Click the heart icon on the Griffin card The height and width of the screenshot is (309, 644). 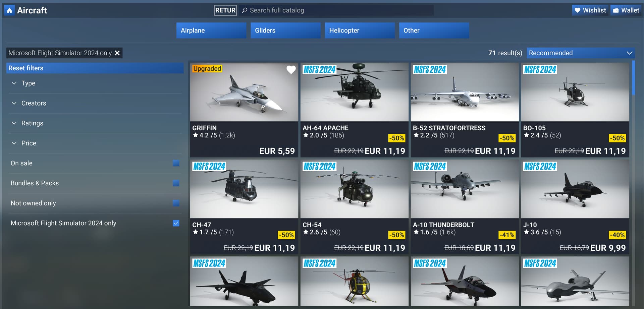pyautogui.click(x=291, y=69)
